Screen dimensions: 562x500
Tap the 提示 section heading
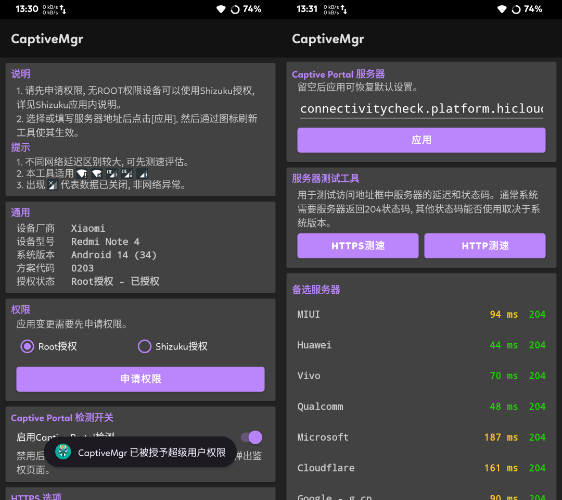tap(20, 147)
